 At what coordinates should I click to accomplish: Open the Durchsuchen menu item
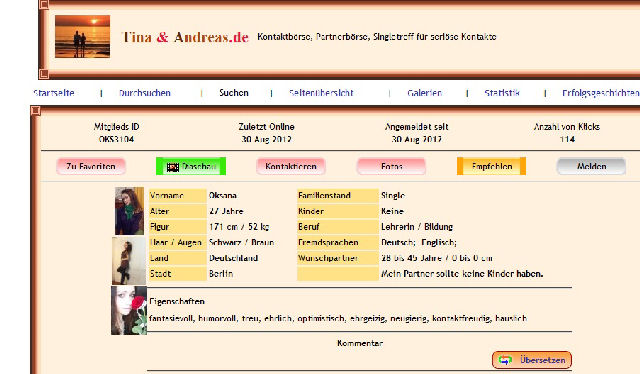pyautogui.click(x=144, y=93)
